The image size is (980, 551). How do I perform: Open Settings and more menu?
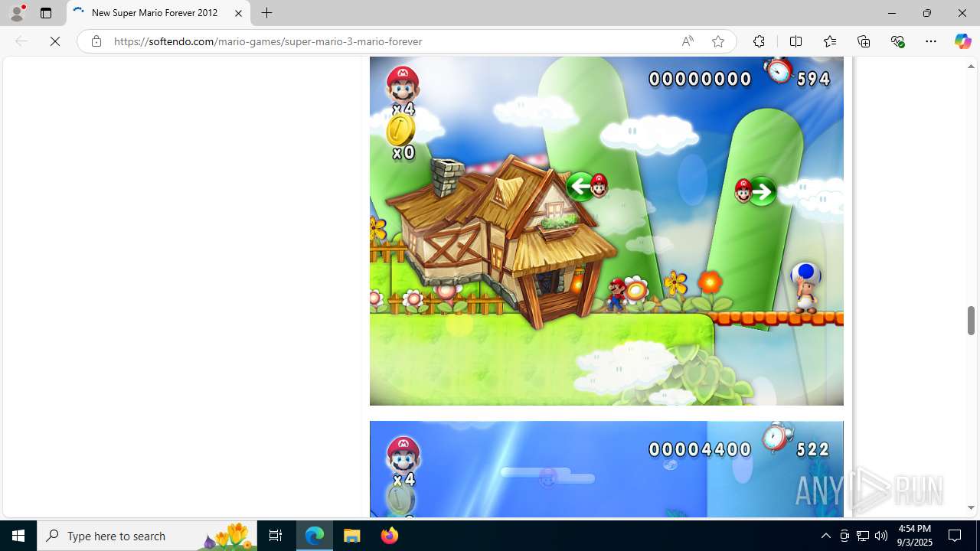(x=930, y=41)
